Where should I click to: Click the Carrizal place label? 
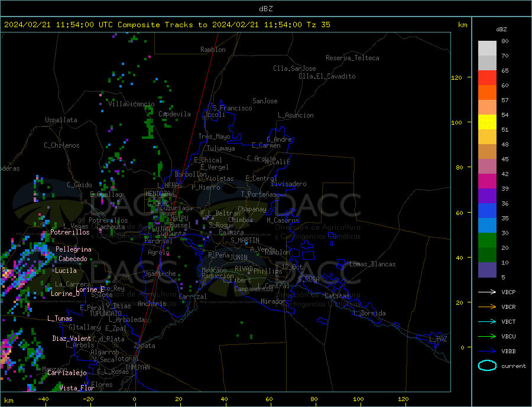tap(193, 297)
